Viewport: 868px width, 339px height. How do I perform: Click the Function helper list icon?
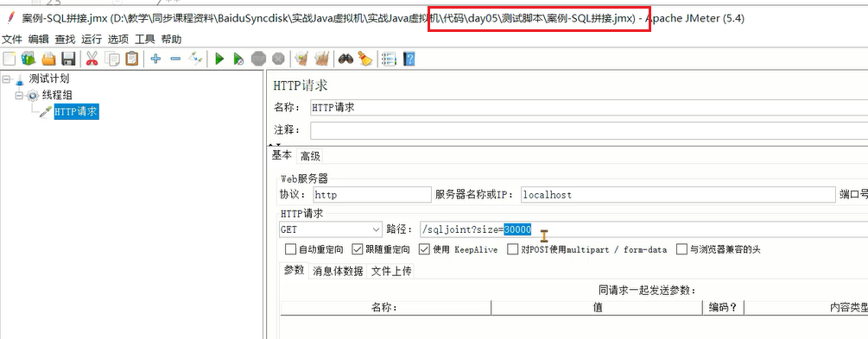tap(390, 59)
